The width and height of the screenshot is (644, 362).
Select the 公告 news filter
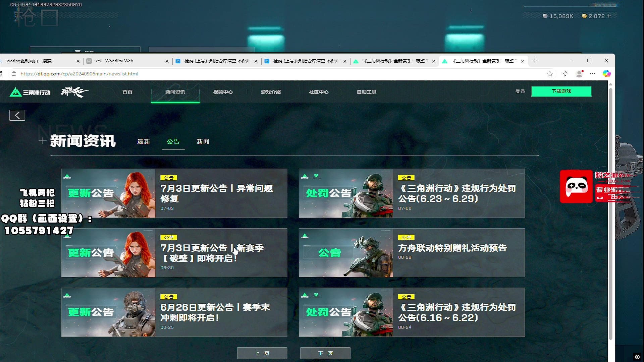click(x=173, y=141)
